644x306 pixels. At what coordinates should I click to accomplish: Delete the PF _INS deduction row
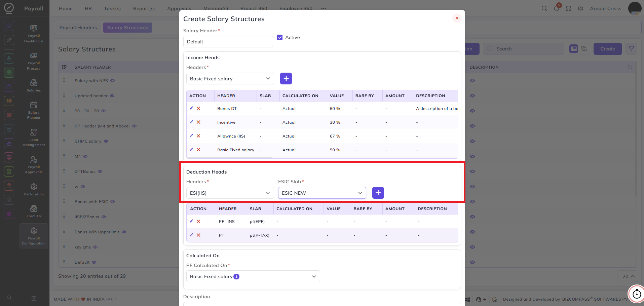point(198,221)
